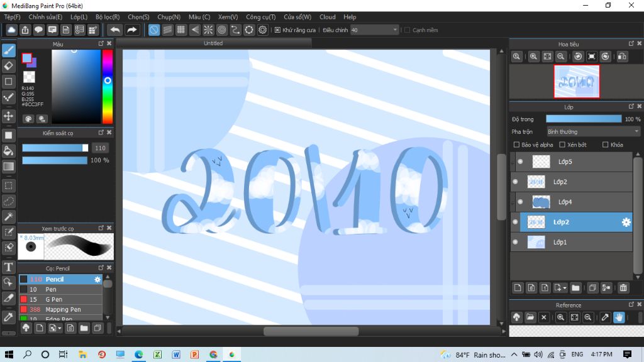This screenshot has height=362, width=644.
Task: Enable the Xén bớt checkbox
Action: [x=562, y=145]
